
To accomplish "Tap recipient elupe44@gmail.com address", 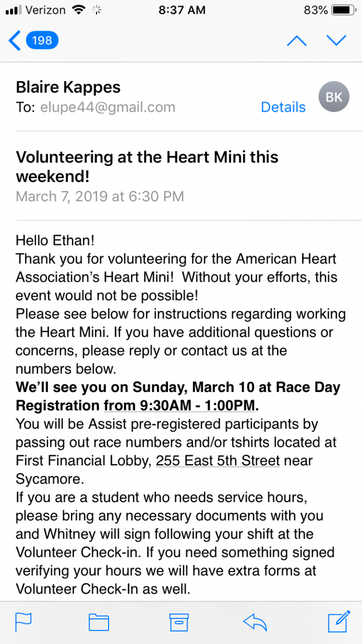I will pyautogui.click(x=108, y=107).
